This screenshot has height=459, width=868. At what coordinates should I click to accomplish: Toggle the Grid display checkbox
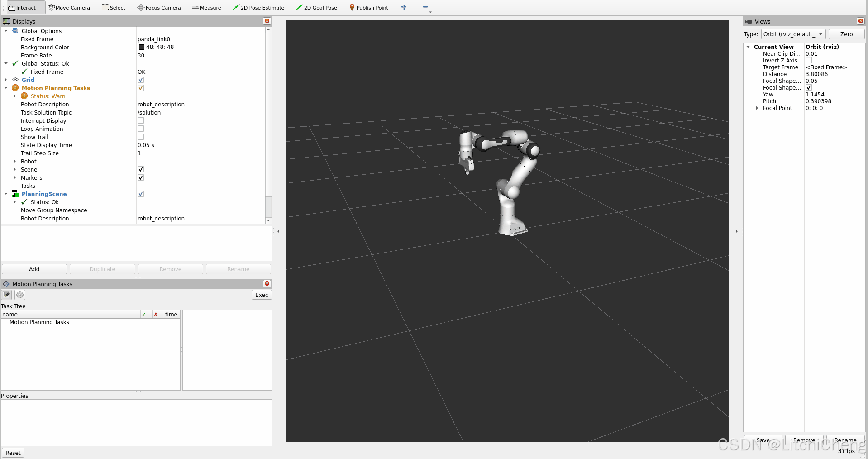point(141,80)
